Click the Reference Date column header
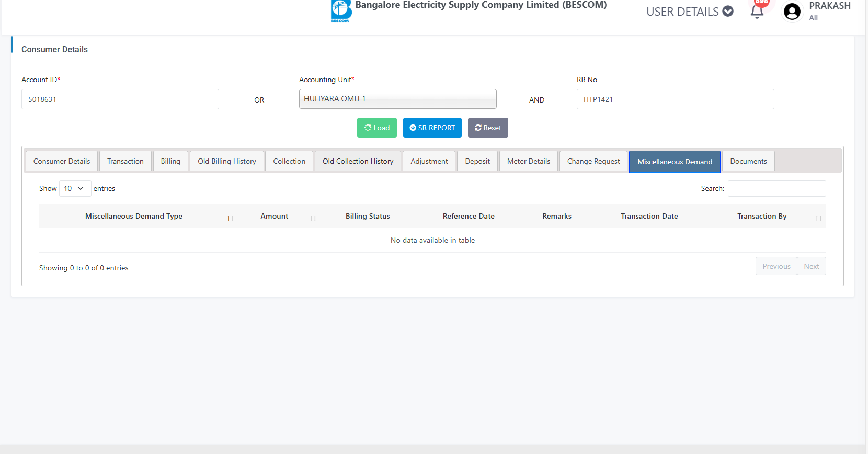The height and width of the screenshot is (454, 868). point(469,216)
